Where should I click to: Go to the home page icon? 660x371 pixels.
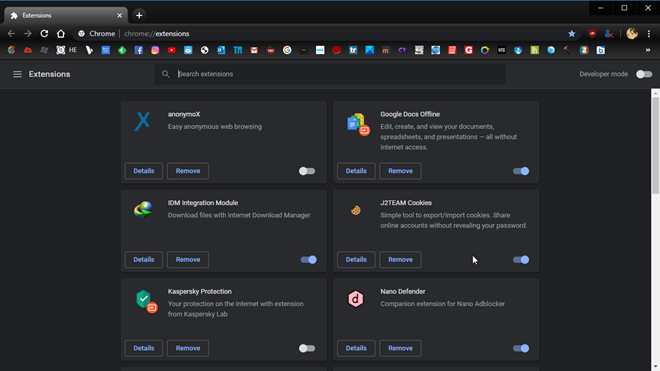pyautogui.click(x=61, y=34)
